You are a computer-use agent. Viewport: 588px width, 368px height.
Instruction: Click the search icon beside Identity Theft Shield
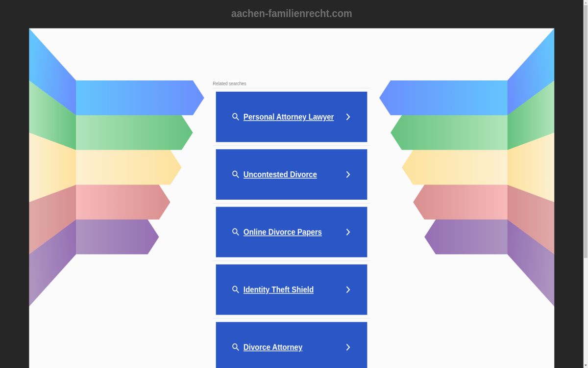click(235, 290)
